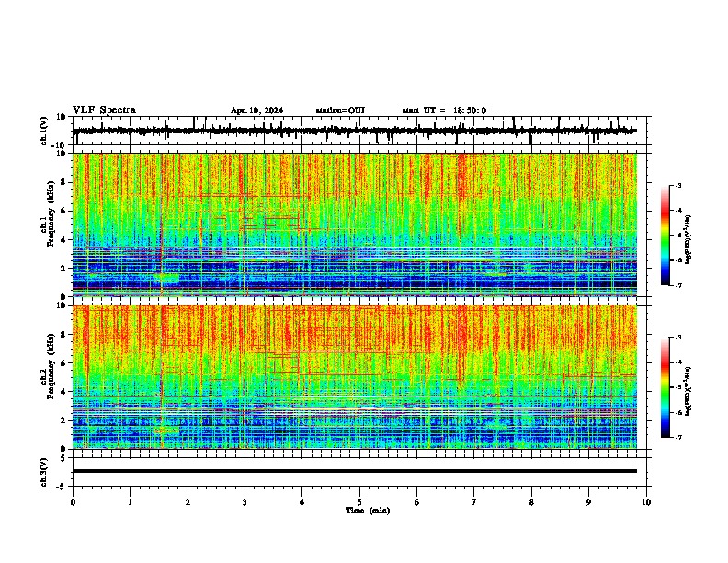Click the "ch.3(V)" axis label
This screenshot has height=563, width=728.
coord(44,472)
